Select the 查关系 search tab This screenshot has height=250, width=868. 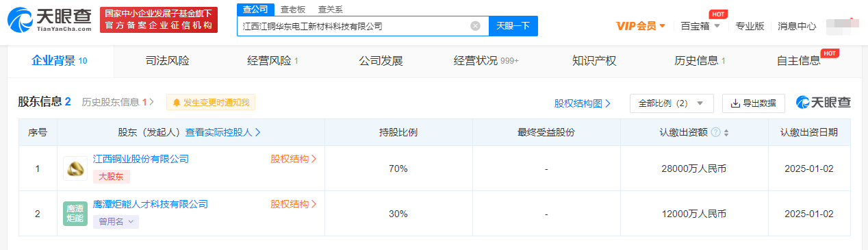click(331, 9)
